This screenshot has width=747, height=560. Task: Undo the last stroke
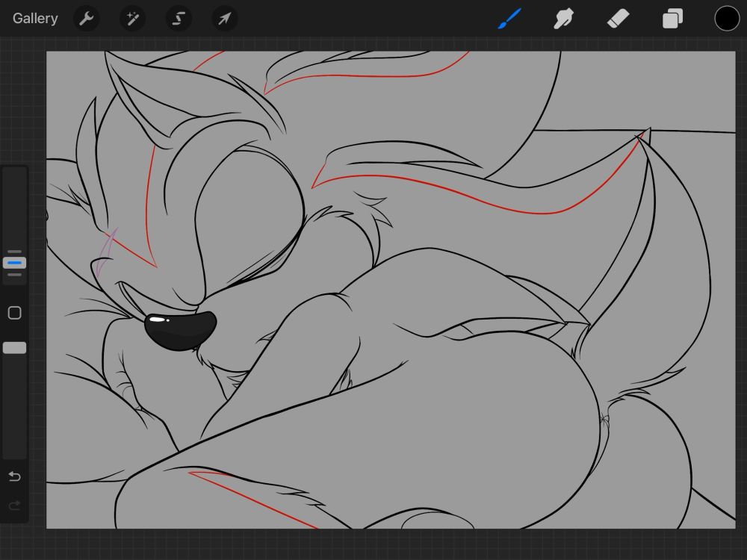(14, 476)
